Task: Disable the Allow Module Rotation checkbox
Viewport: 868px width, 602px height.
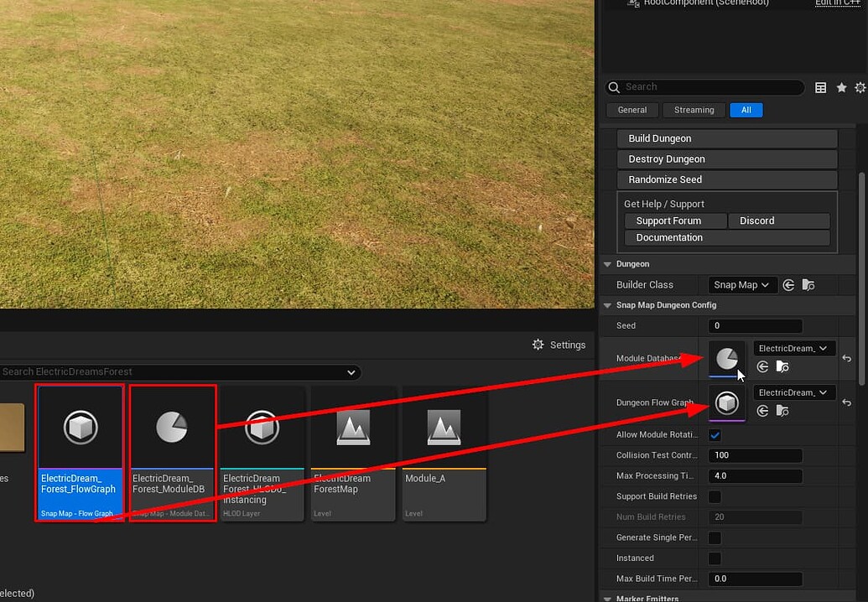Action: click(x=715, y=434)
